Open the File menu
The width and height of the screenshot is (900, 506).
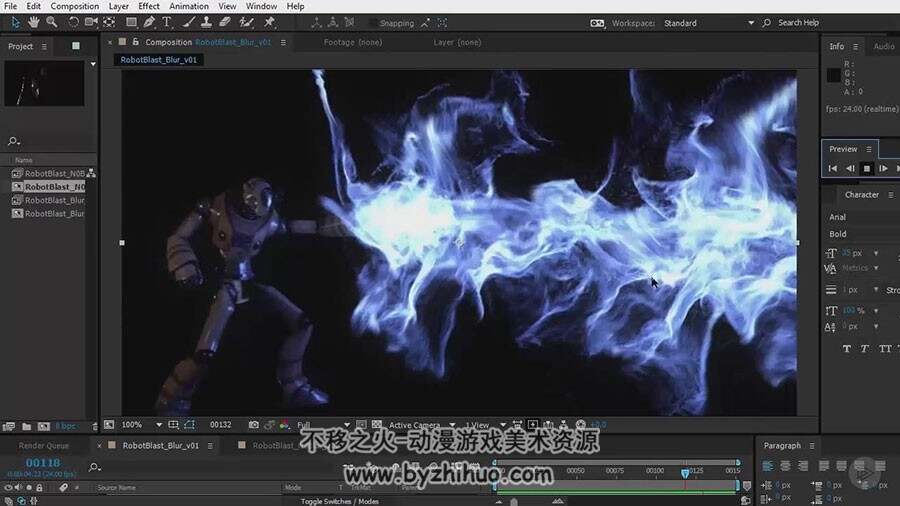10,6
